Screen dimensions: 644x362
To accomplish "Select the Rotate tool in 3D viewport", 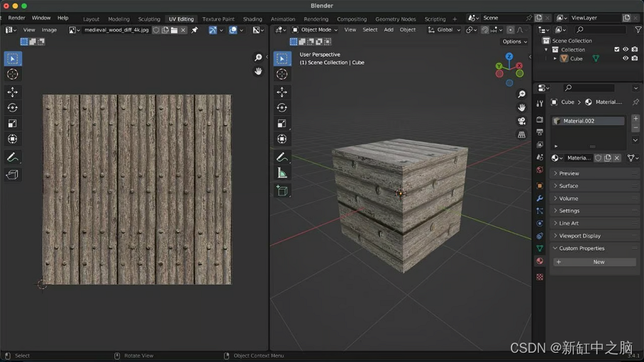I will click(x=282, y=107).
